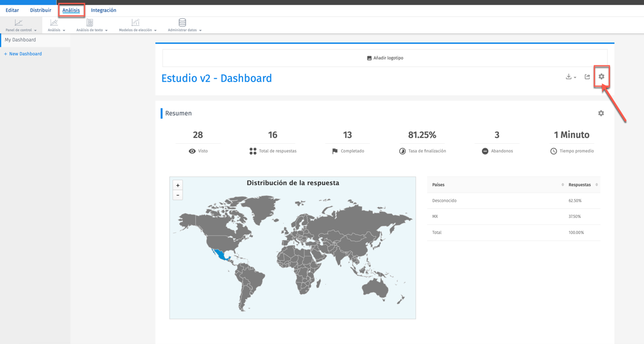Click the 100.00% total value

click(576, 233)
